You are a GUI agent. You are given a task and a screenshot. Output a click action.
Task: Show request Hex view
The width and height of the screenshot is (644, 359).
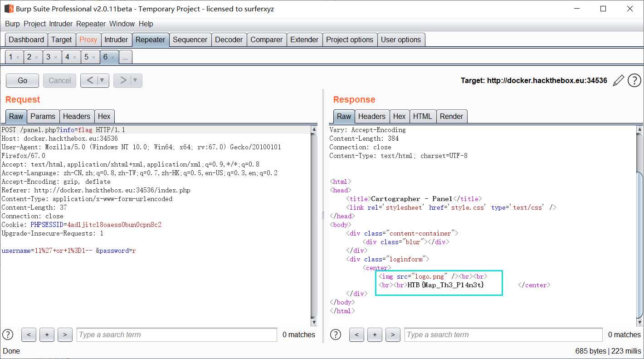pyautogui.click(x=104, y=116)
